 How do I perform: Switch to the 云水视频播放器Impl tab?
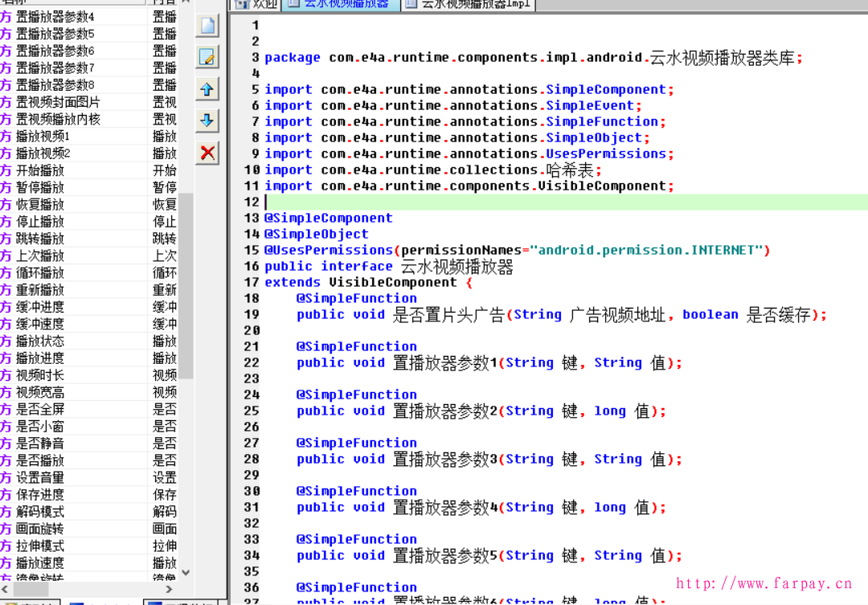[x=469, y=4]
